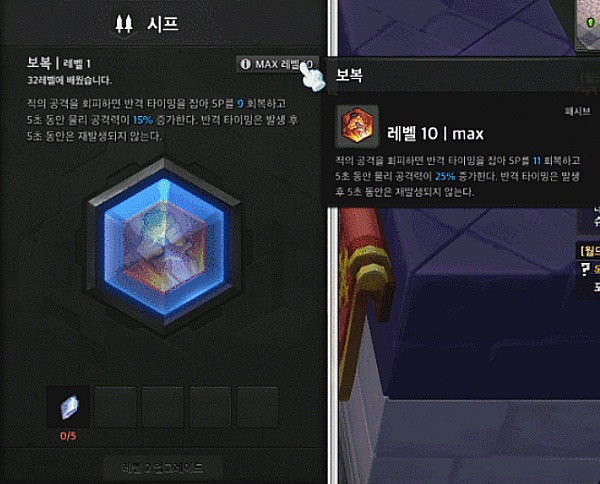Click the info icon beside MAX 레벨
The image size is (600, 484).
point(245,64)
